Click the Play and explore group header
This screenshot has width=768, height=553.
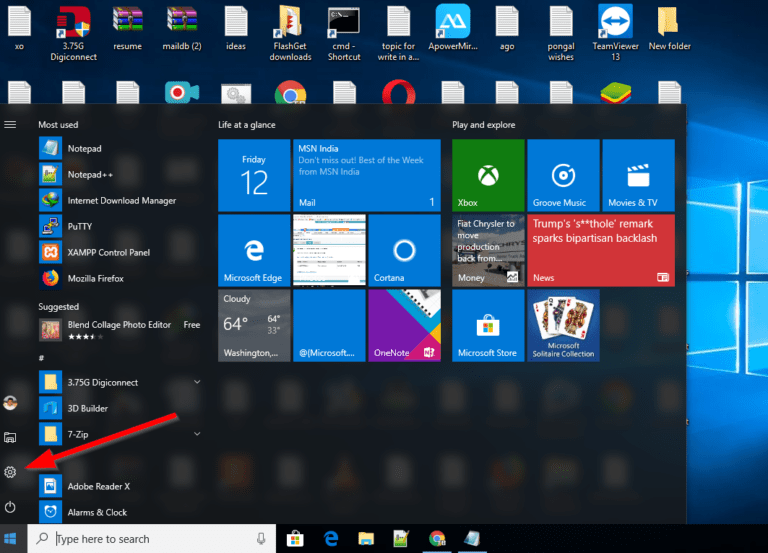coord(483,125)
